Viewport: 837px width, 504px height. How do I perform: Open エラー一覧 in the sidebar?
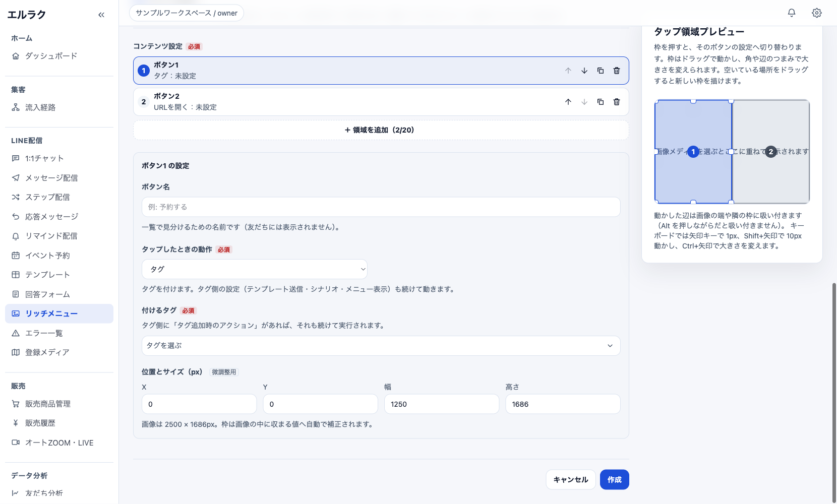click(59, 333)
